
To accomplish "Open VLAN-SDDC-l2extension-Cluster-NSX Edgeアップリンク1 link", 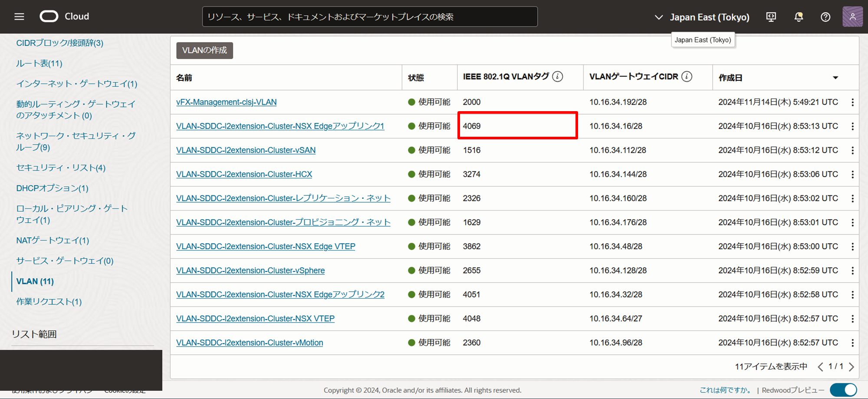I will click(280, 126).
